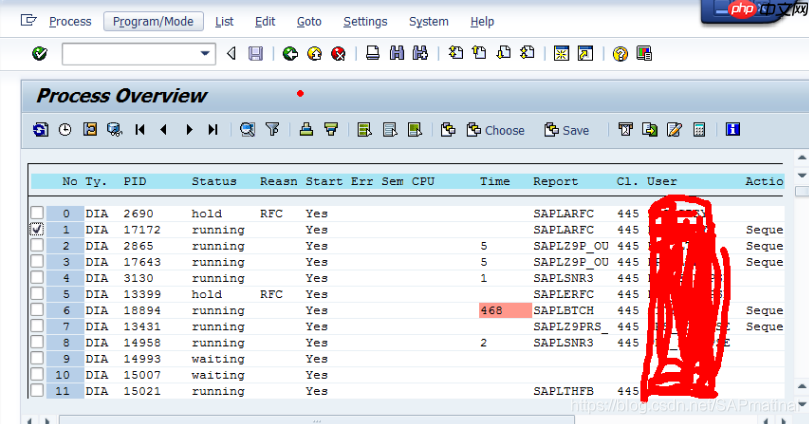Open the System menu
Screen dimensions: 809x424
(429, 22)
